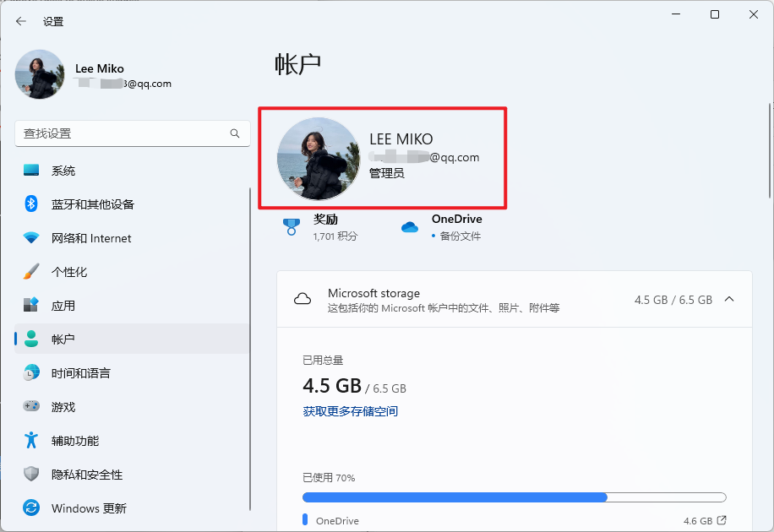Minimize the Settings window

(676, 14)
